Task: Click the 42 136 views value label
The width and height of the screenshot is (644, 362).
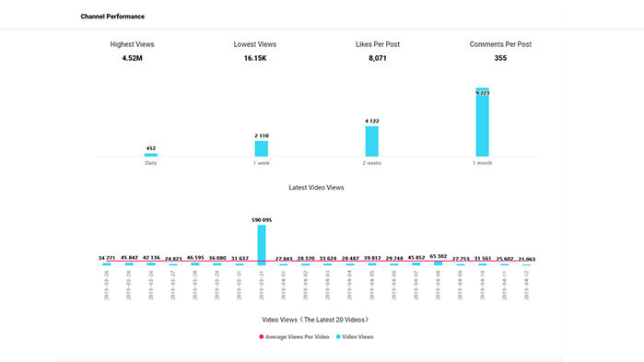Action: click(x=151, y=258)
